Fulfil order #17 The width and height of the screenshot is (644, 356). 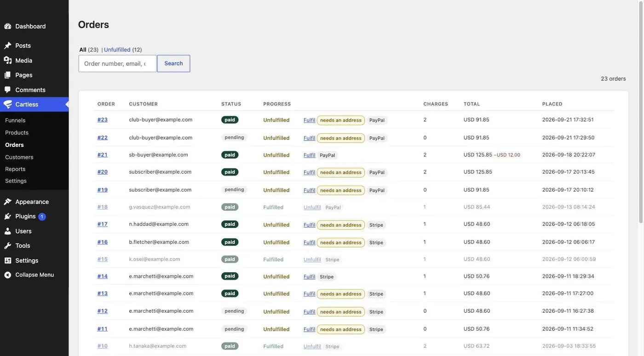click(x=310, y=225)
